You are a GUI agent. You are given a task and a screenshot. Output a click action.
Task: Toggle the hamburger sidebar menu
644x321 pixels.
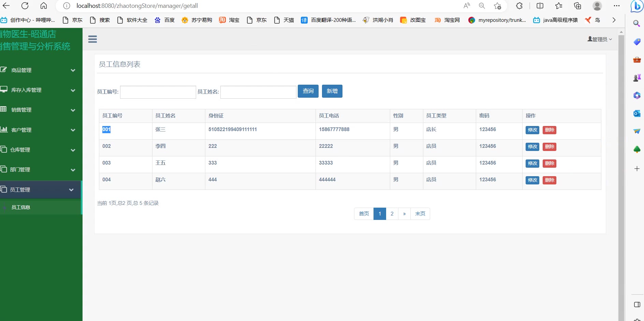click(92, 39)
